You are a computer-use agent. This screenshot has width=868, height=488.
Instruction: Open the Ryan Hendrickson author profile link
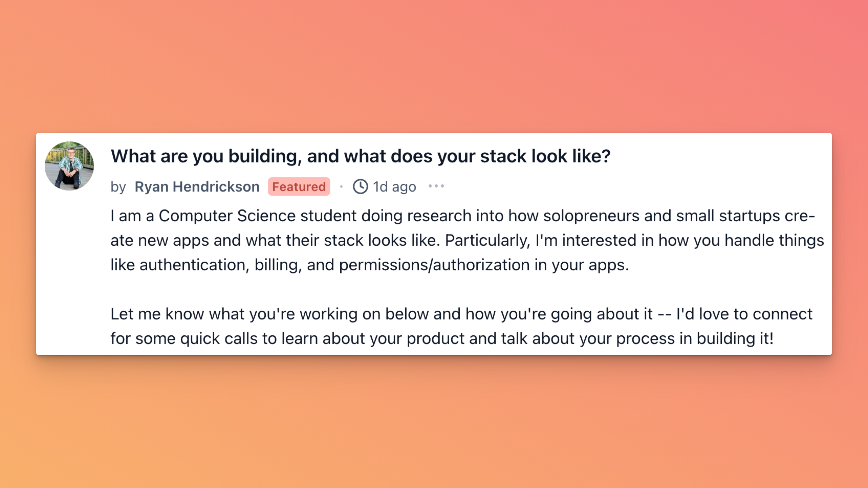(x=197, y=186)
